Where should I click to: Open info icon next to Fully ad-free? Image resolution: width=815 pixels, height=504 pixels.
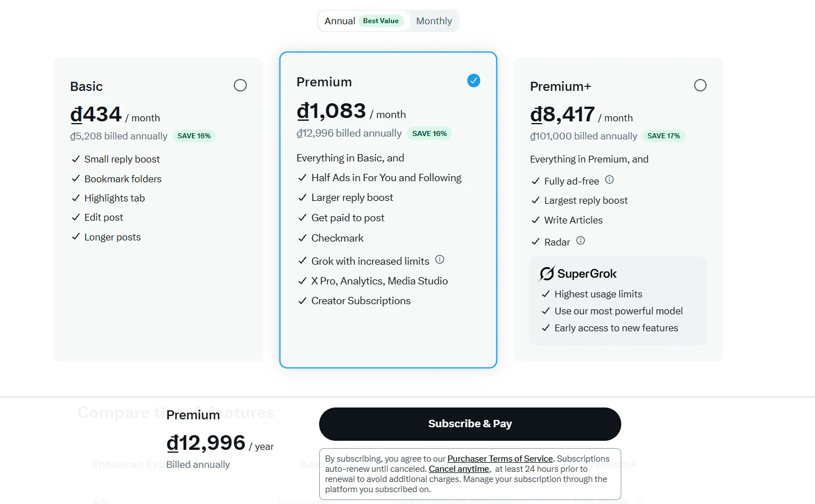tap(609, 180)
